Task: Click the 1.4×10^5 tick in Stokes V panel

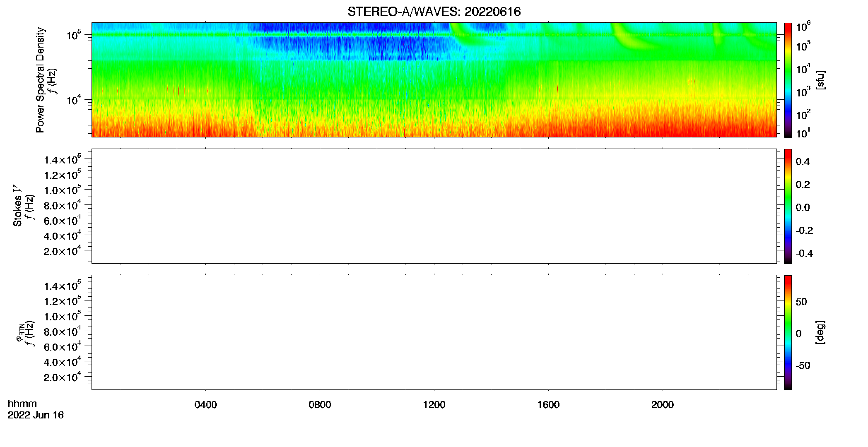Action: click(62, 160)
